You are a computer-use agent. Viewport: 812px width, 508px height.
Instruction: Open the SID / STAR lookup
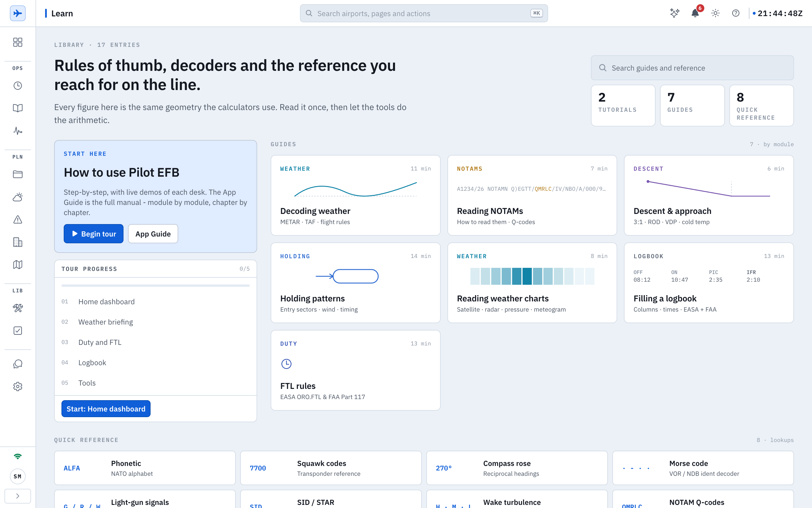coord(331,499)
